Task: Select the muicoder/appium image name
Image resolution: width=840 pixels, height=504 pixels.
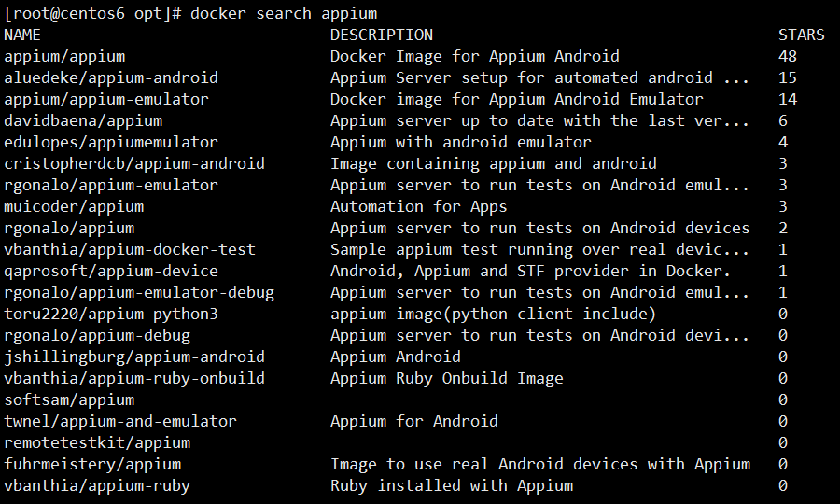Action: [x=74, y=206]
